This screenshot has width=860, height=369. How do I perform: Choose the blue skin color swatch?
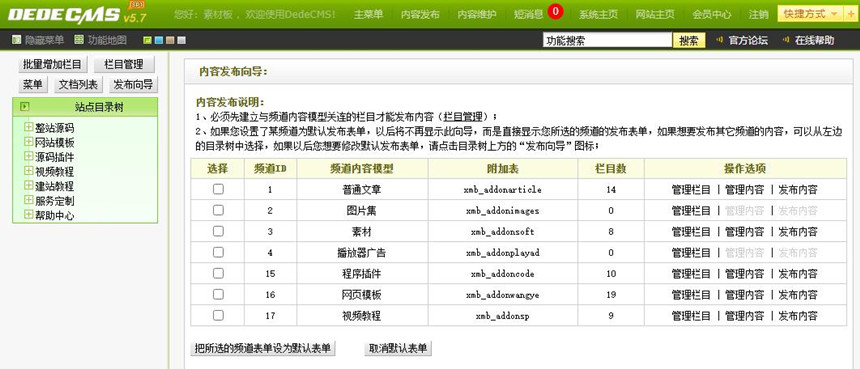[159, 40]
